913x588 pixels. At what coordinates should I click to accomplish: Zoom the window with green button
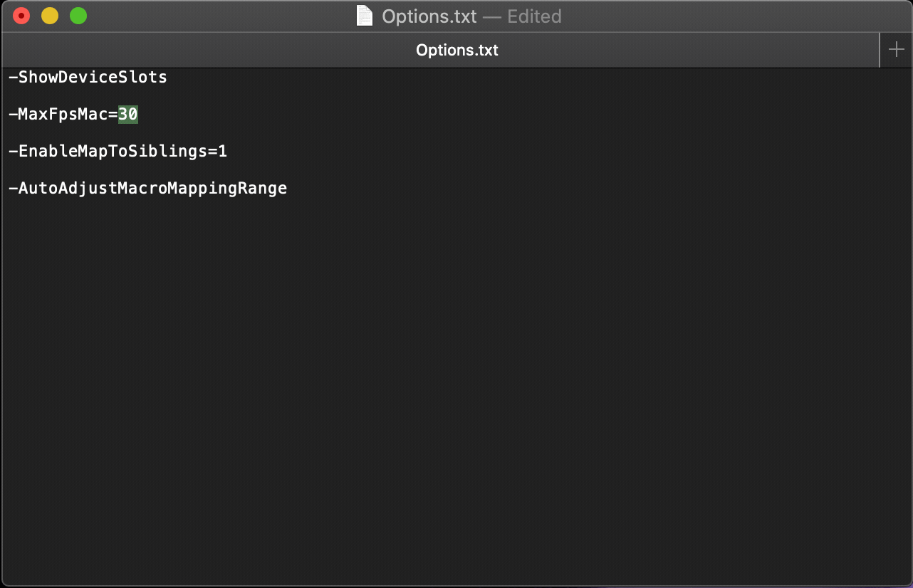point(78,16)
